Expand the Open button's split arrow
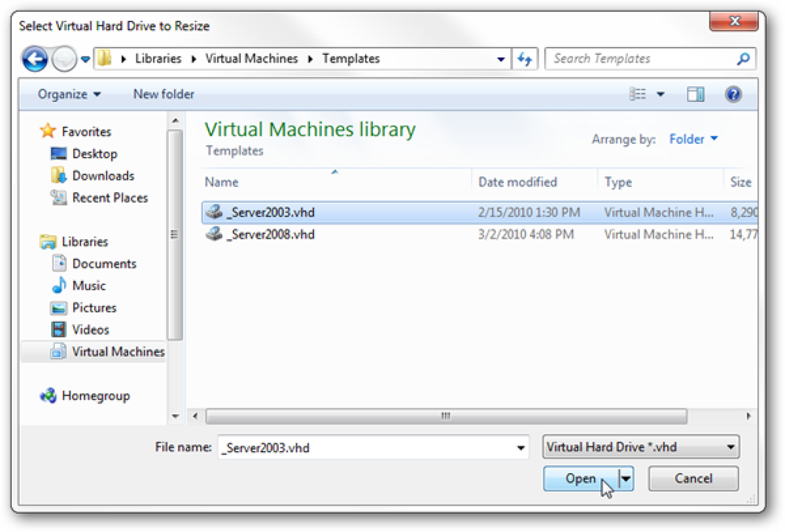 point(626,479)
